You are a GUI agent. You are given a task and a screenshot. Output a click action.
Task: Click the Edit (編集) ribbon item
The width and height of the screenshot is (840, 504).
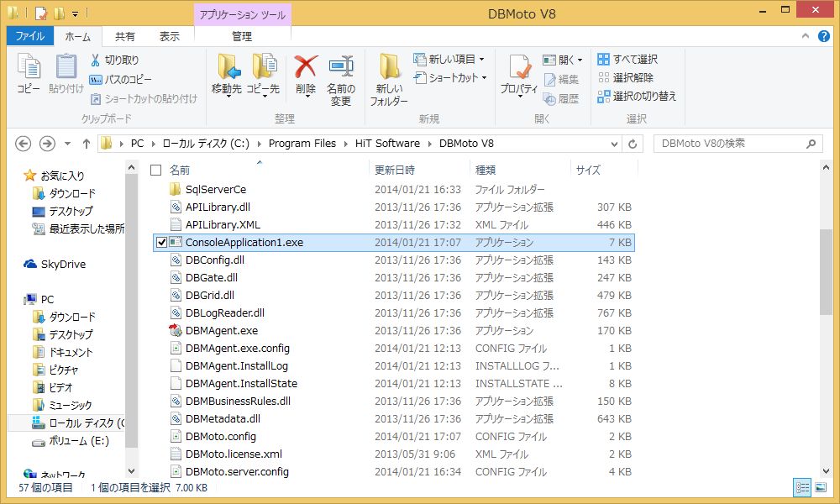tap(561, 79)
